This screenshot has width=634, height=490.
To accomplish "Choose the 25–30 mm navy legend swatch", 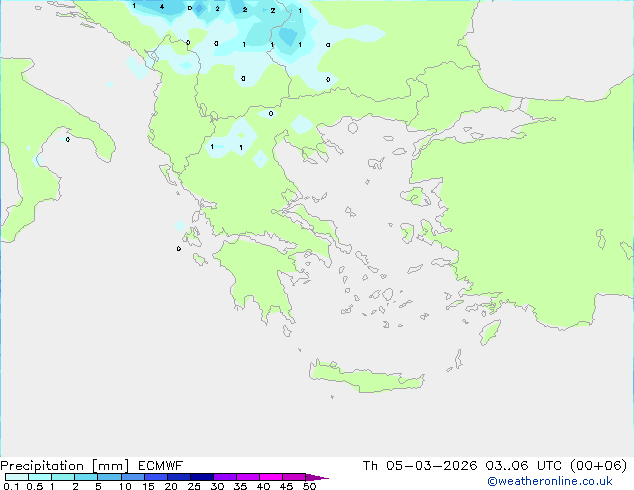I will click(202, 477).
